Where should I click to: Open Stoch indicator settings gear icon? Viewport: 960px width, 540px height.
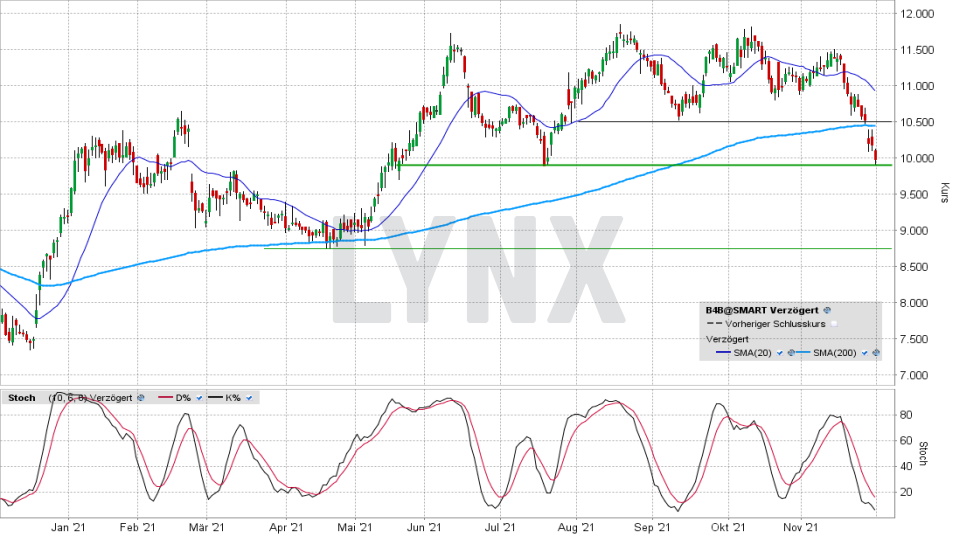(x=141, y=398)
